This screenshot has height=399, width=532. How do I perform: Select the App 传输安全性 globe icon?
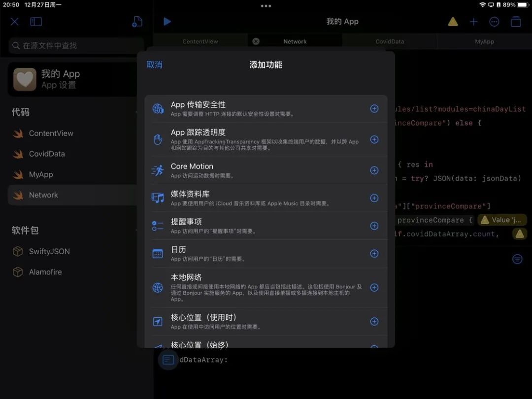[158, 108]
